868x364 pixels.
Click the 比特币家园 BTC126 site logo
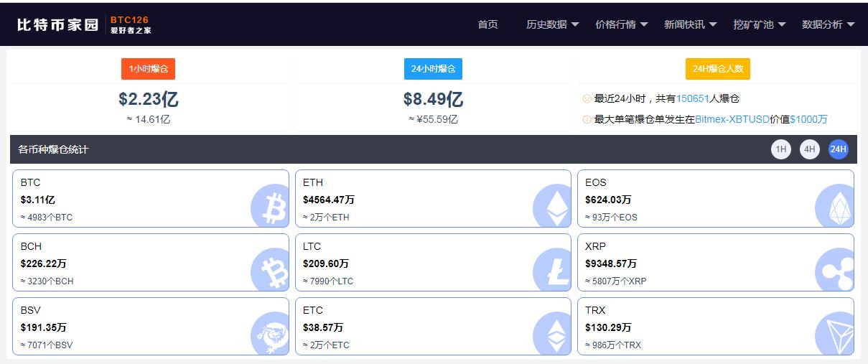point(84,24)
